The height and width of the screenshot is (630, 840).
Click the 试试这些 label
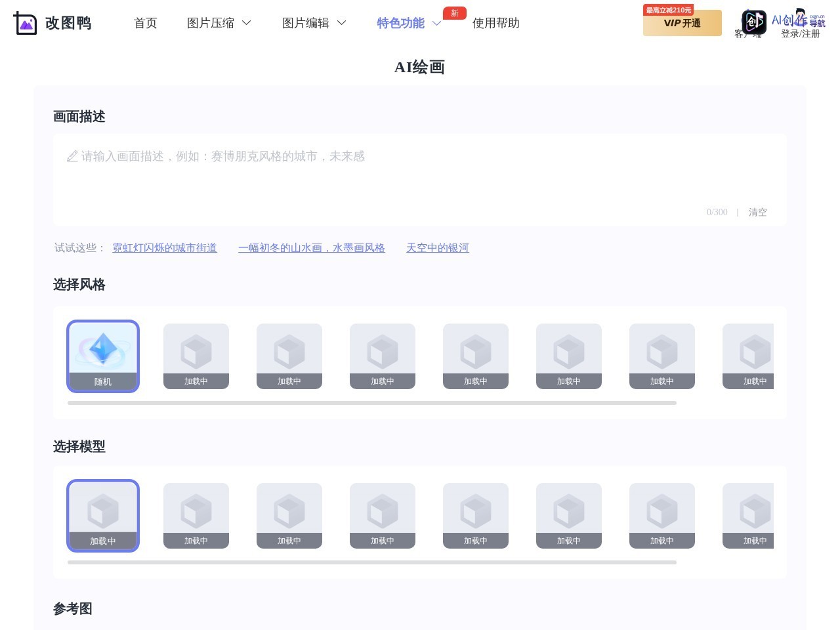(x=79, y=247)
